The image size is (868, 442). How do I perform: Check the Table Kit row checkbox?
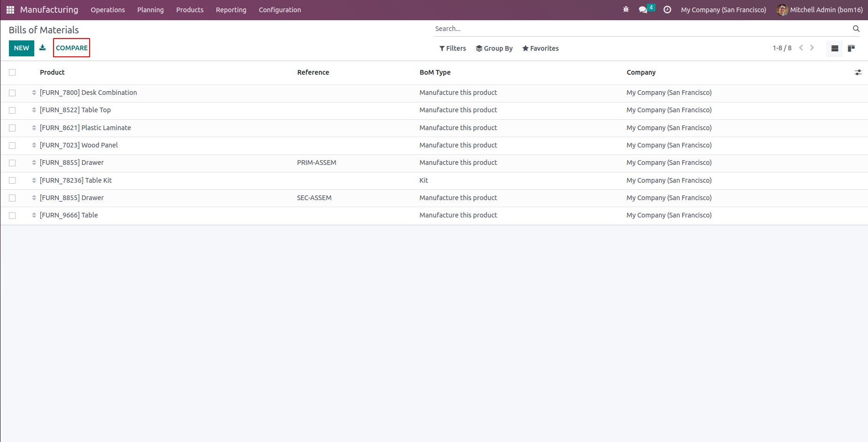tap(12, 180)
